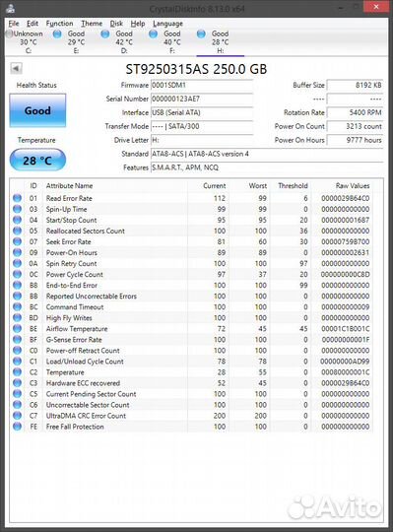393x532 pixels.
Task: Close the CrystalDiskInfo window
Action: click(x=376, y=7)
